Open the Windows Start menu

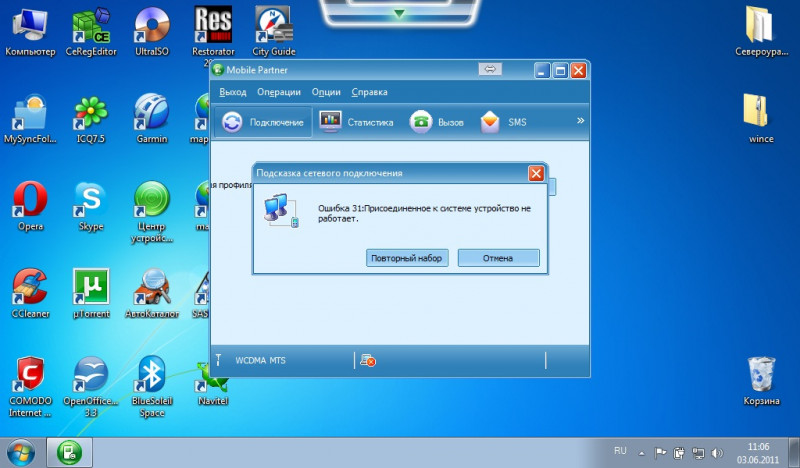coord(22,451)
